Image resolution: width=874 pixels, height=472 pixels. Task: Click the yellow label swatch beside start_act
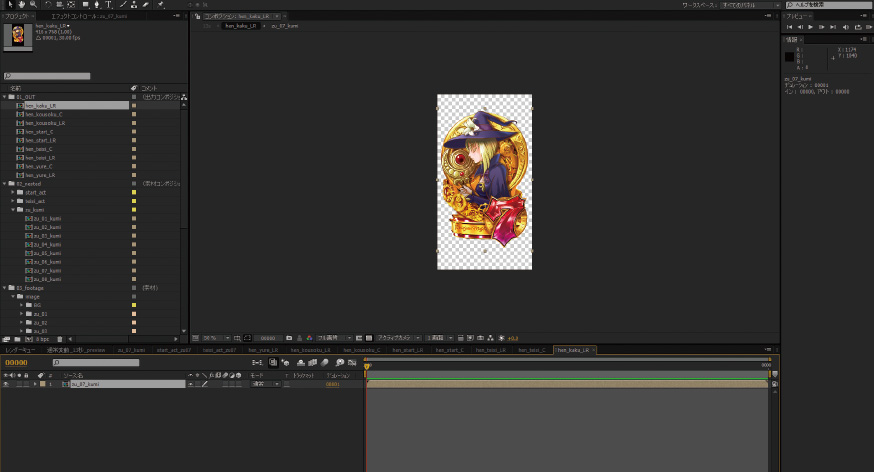tap(134, 192)
